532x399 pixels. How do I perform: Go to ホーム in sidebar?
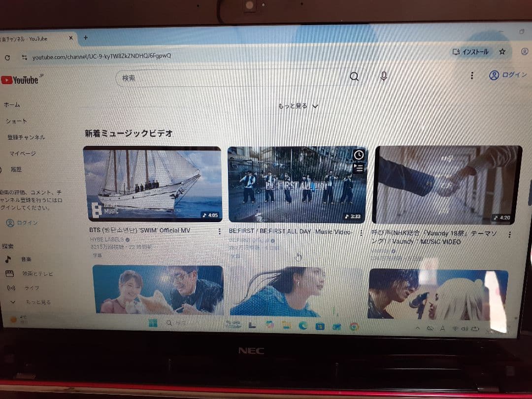tap(12, 105)
